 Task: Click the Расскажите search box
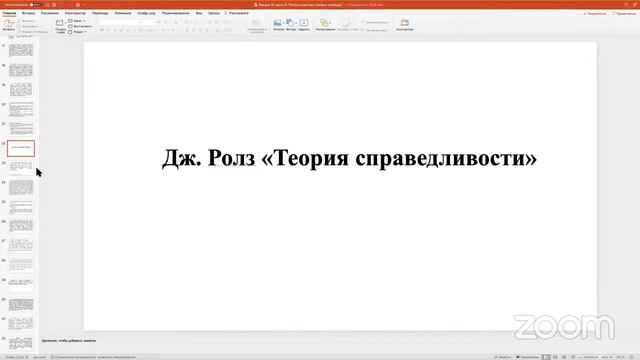pos(237,13)
